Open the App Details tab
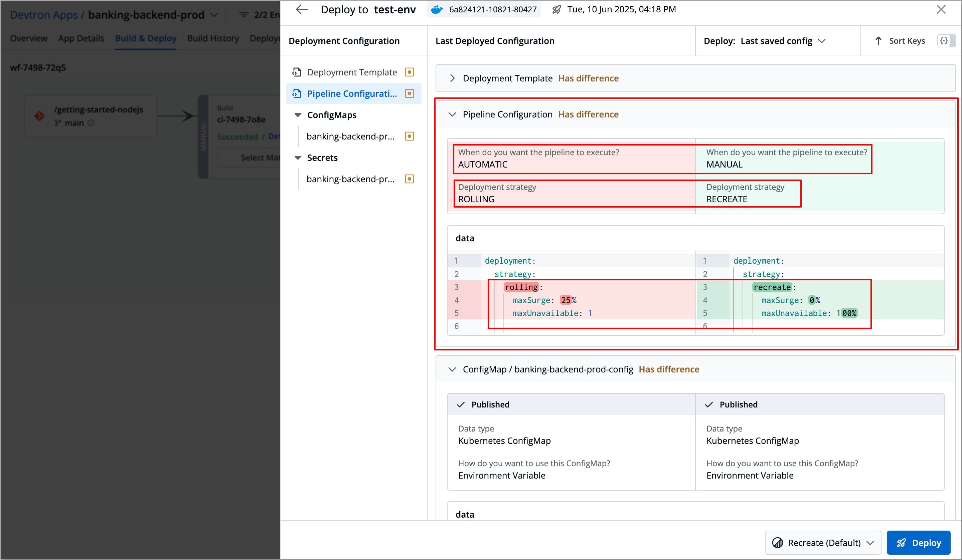The width and height of the screenshot is (962, 560). coord(81,38)
